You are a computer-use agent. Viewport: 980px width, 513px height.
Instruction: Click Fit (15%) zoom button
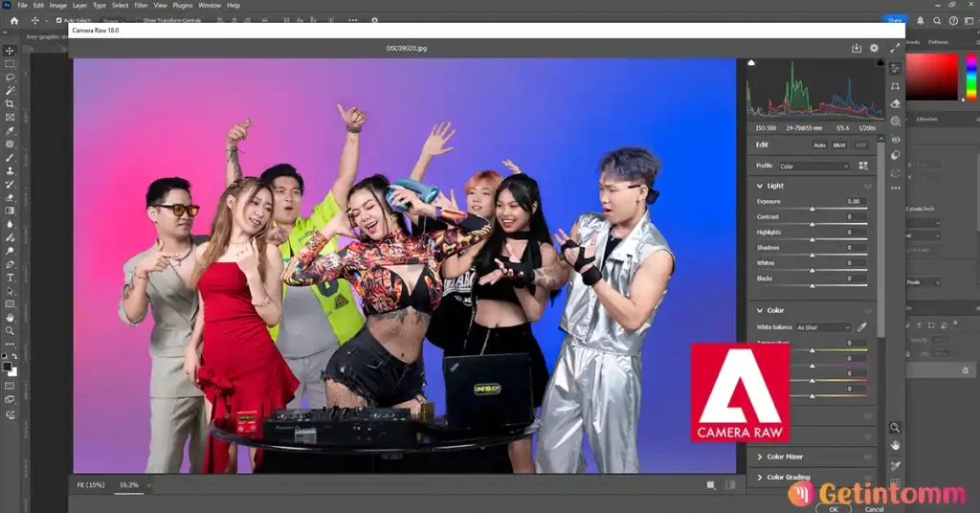pyautogui.click(x=91, y=485)
